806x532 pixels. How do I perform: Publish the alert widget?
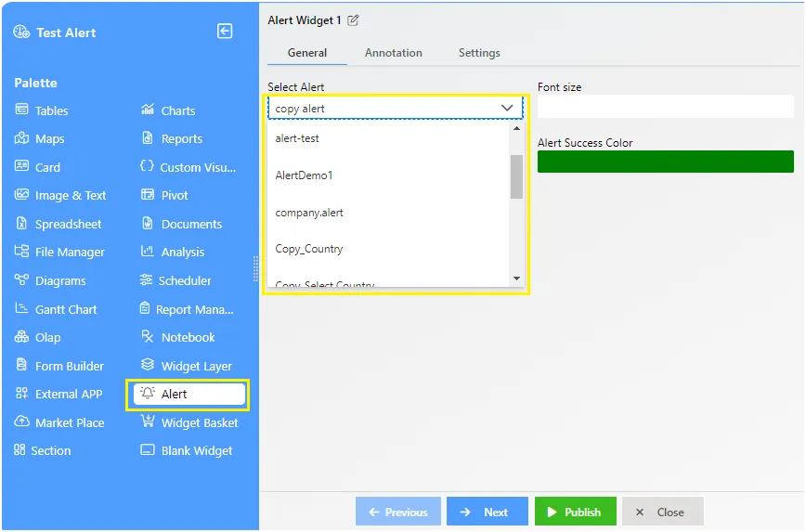pos(575,512)
